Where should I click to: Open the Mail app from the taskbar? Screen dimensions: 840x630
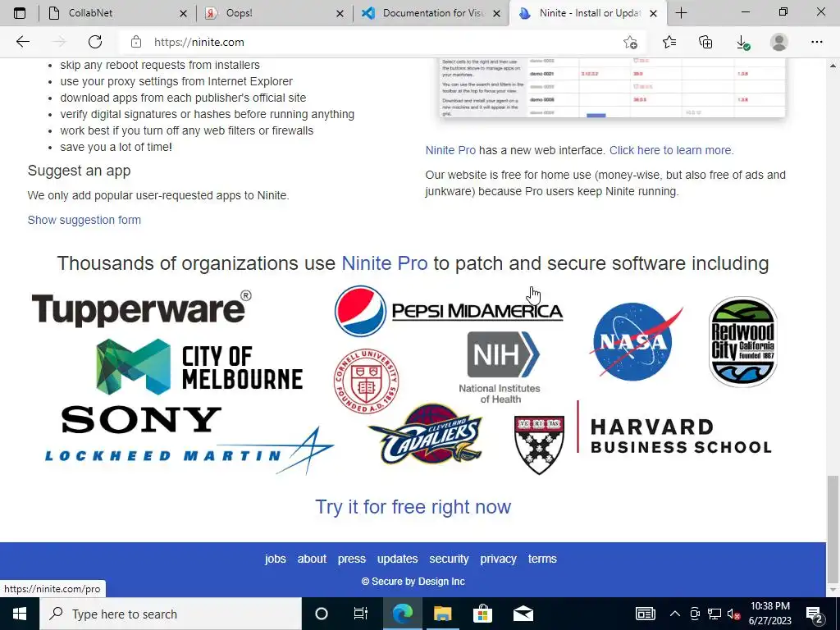click(x=523, y=614)
